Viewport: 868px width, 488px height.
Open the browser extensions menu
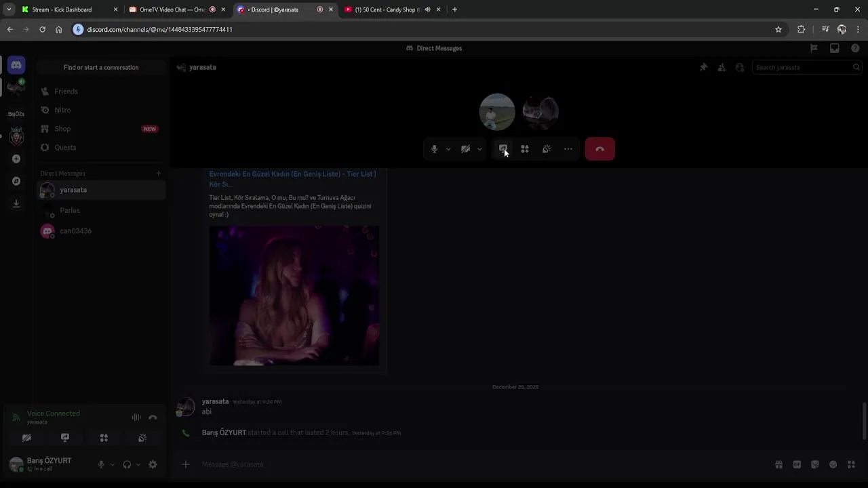coord(802,29)
